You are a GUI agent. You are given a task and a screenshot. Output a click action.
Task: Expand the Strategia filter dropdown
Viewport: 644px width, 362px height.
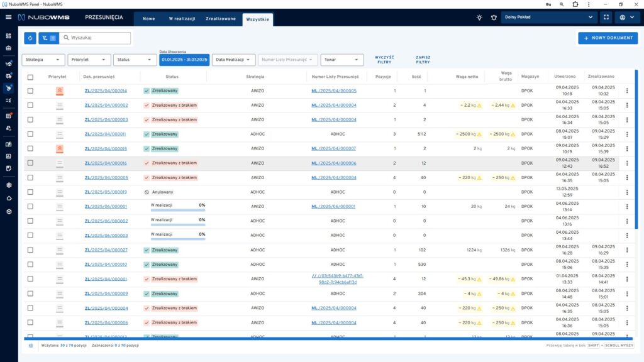tap(43, 60)
